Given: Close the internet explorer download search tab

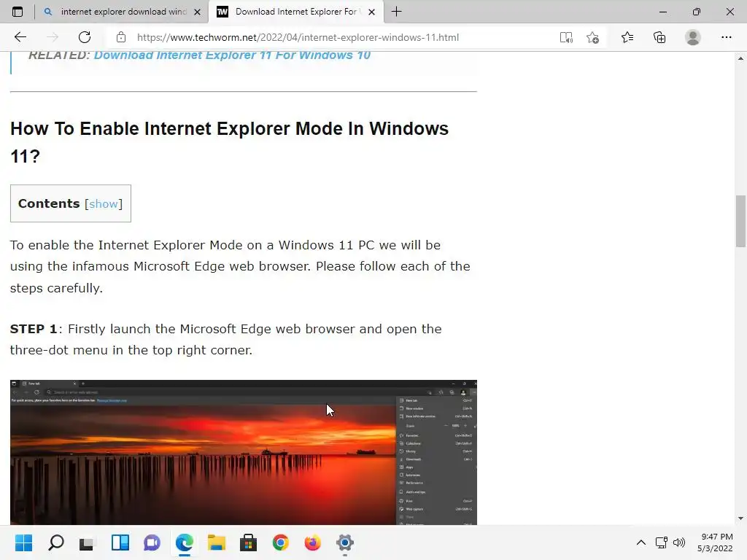Looking at the screenshot, I should coord(197,12).
